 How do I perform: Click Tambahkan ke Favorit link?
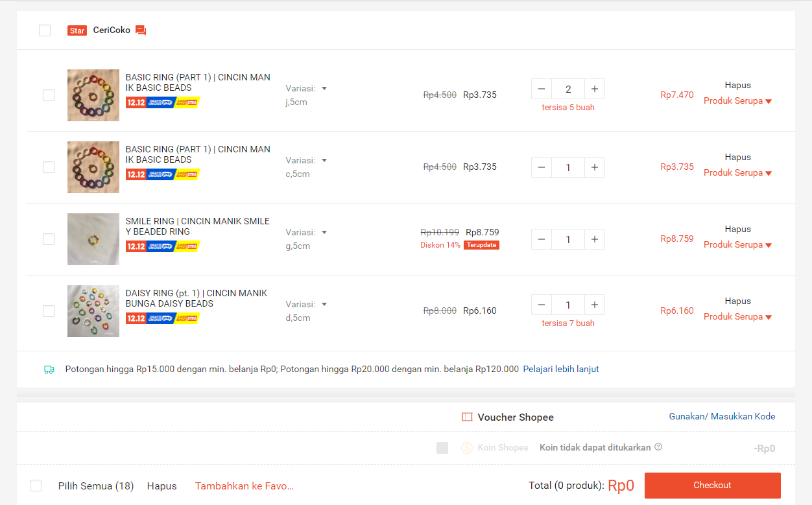click(x=245, y=486)
